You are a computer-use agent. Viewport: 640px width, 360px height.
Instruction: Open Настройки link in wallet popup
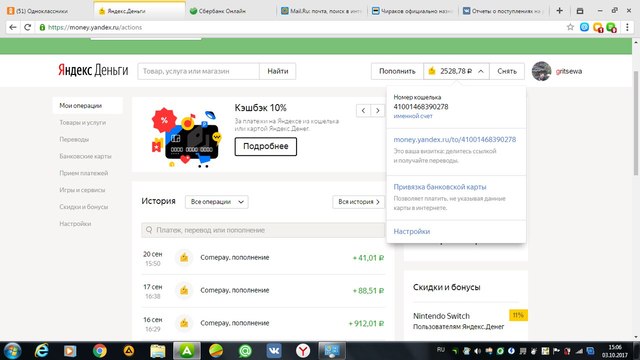pos(411,231)
